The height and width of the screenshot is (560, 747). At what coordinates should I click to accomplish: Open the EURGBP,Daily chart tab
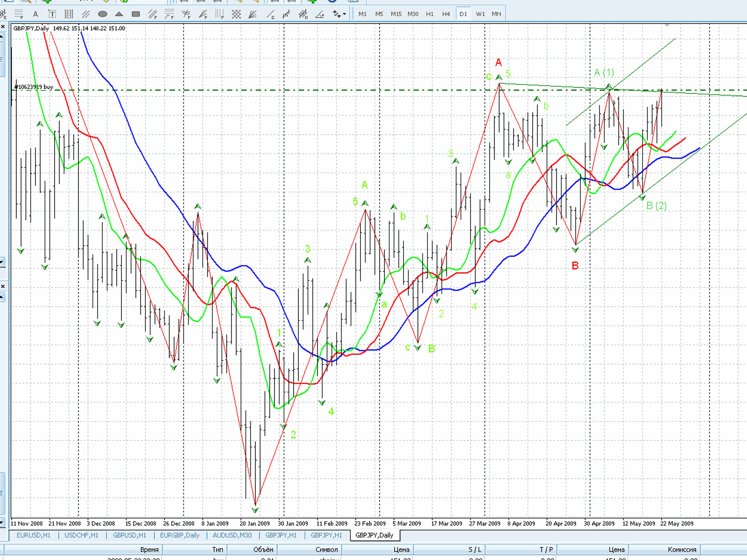click(x=180, y=535)
